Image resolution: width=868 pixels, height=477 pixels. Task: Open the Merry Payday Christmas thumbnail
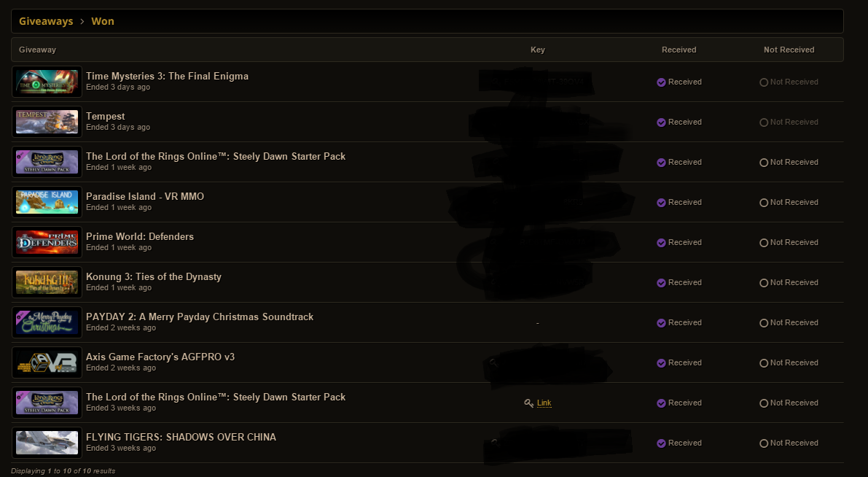47,323
